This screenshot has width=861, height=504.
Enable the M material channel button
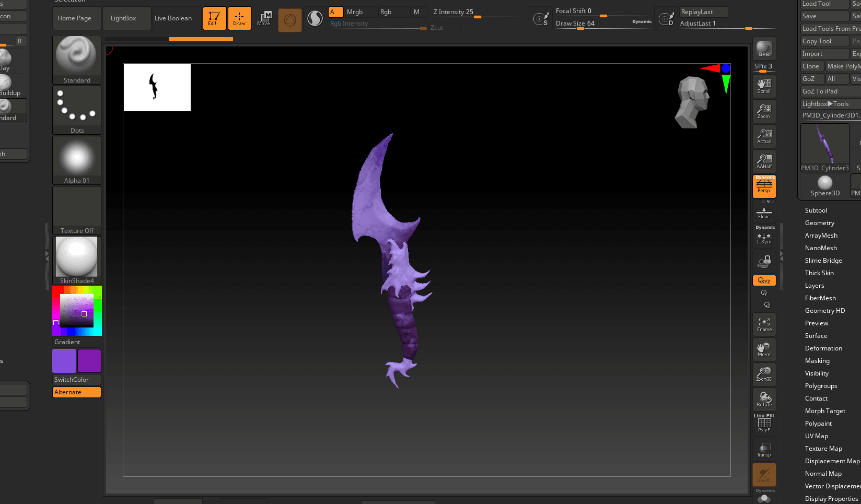[418, 12]
